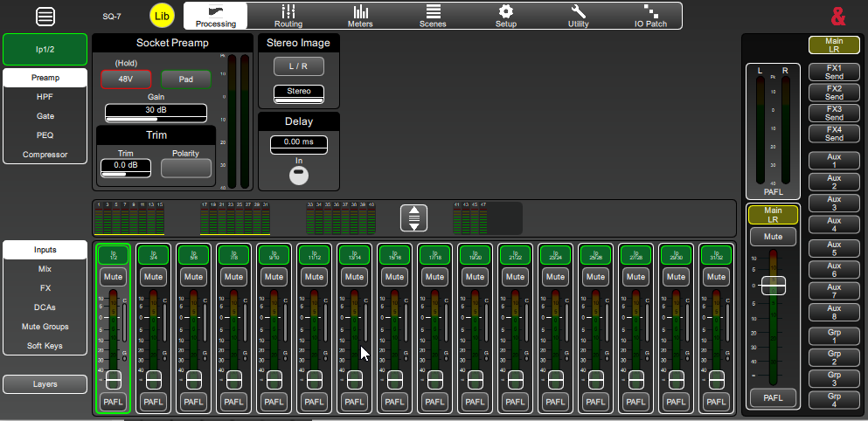Viewport: 868px width, 421px height.
Task: Select the Aux 1 mix
Action: point(834,161)
